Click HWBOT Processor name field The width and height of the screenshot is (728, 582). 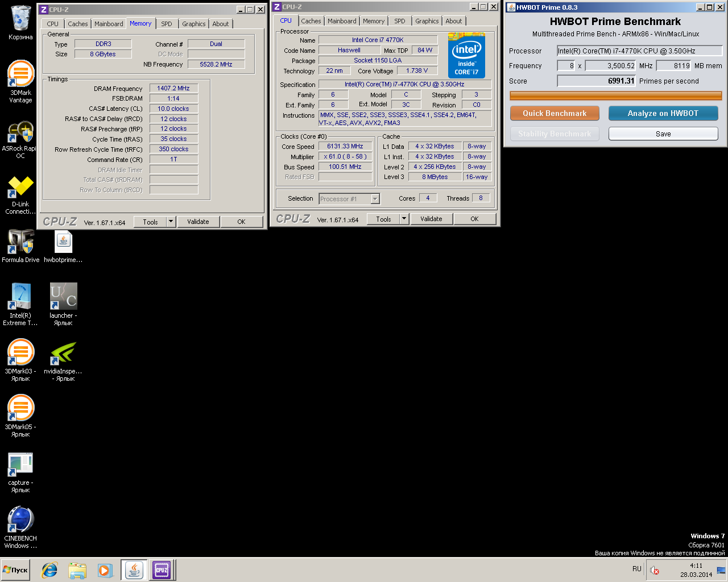pos(639,51)
